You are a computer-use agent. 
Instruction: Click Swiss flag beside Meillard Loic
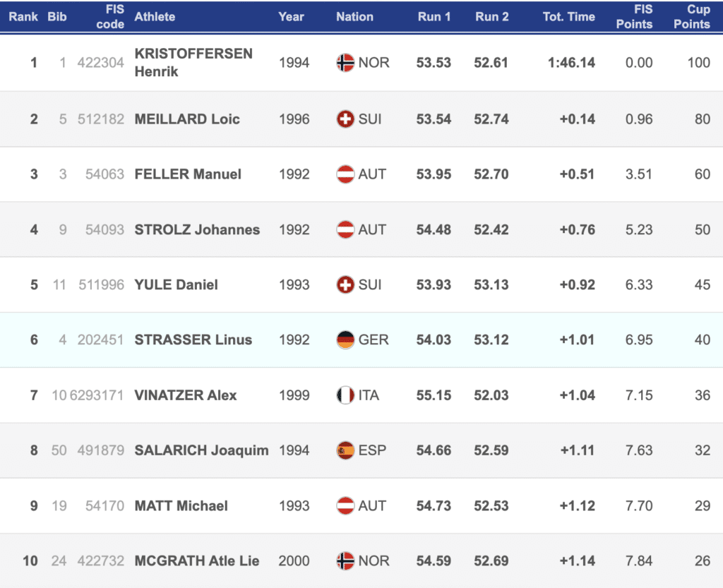point(345,119)
